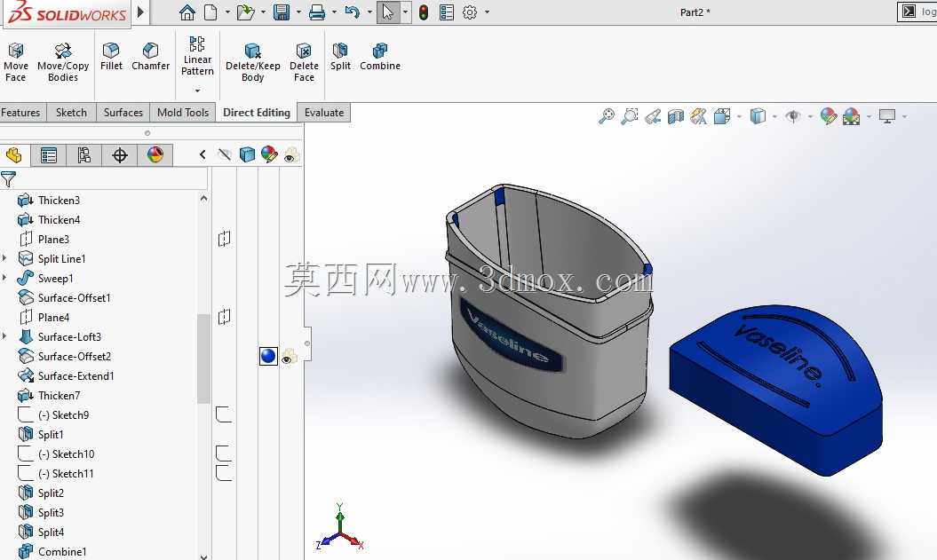Click the Zoom to Area icon
The height and width of the screenshot is (560, 937).
pos(629,116)
